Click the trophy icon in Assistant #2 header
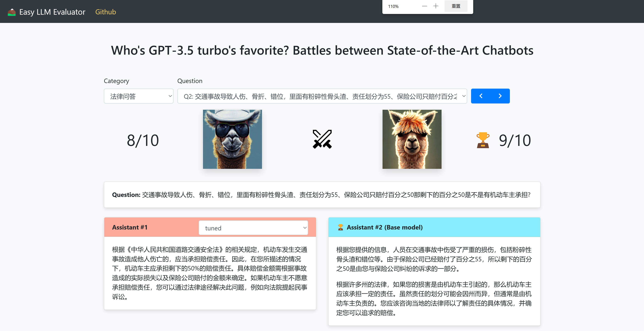The width and height of the screenshot is (644, 331). [x=340, y=227]
